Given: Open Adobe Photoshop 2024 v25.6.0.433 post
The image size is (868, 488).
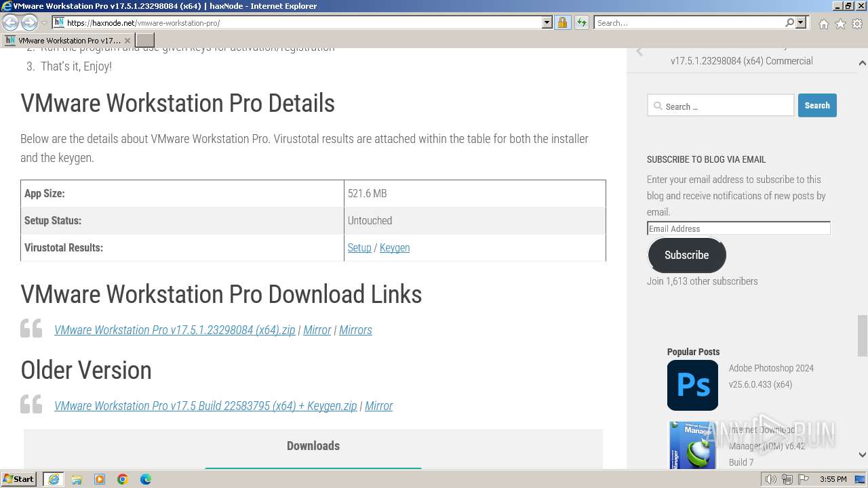Looking at the screenshot, I should pos(771,376).
